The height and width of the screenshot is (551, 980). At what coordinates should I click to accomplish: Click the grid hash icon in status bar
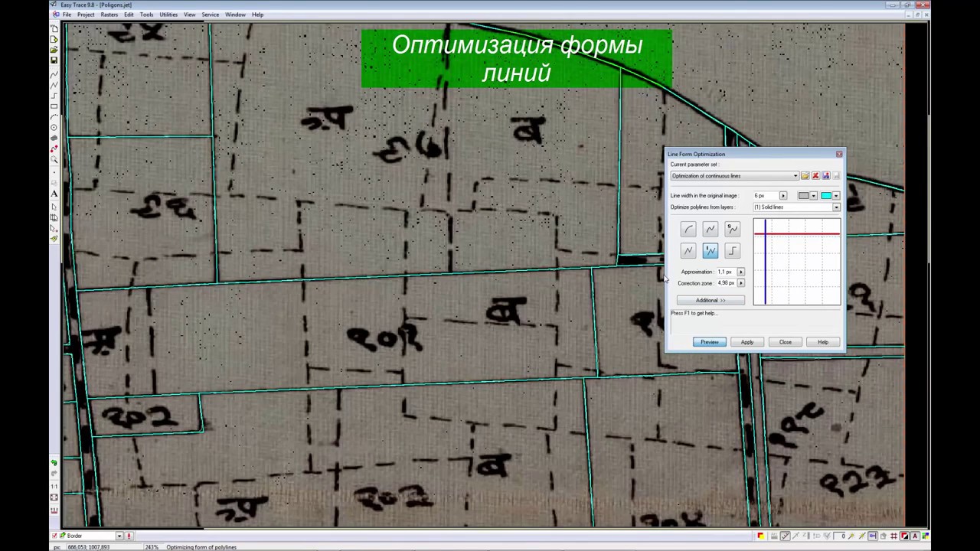coord(893,536)
